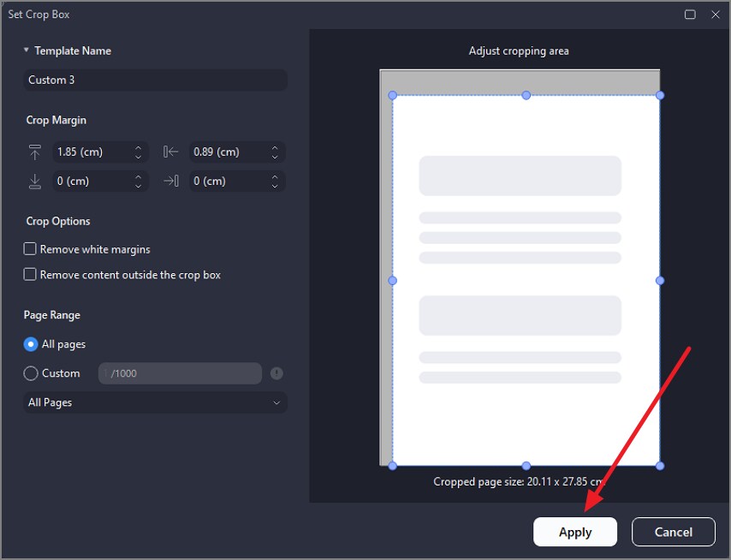Screen dimensions: 731x560
Task: Open the All Pages dropdown
Action: [154, 402]
